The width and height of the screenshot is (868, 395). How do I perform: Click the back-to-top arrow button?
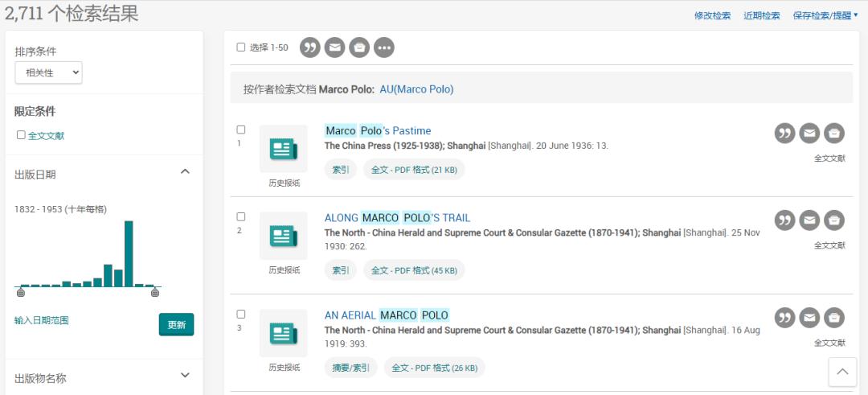point(842,372)
